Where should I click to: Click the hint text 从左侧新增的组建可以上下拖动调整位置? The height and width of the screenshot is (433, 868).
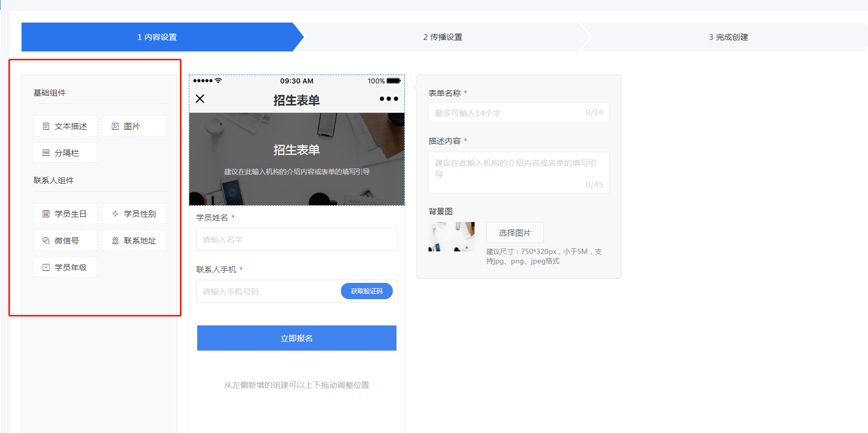click(x=297, y=385)
